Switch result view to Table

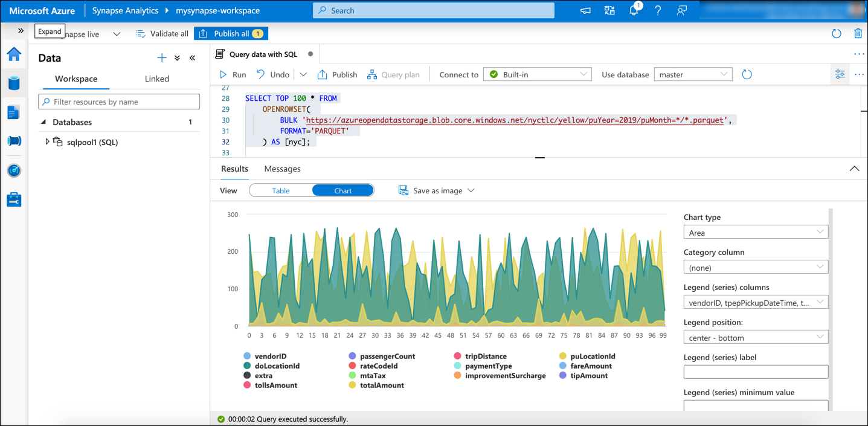pyautogui.click(x=281, y=190)
